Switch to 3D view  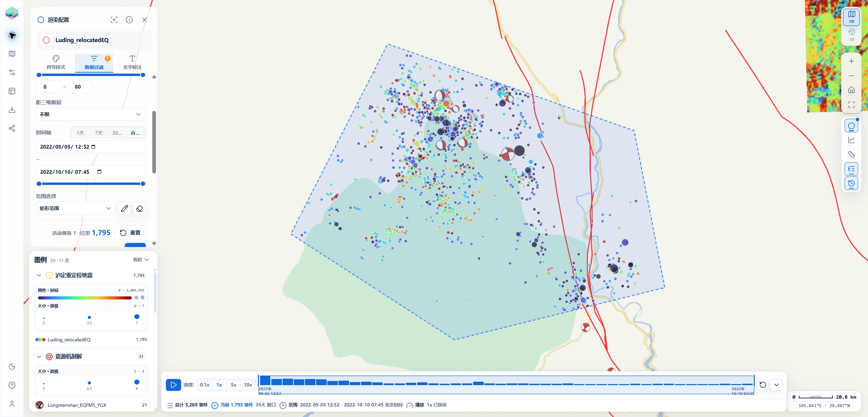tap(851, 34)
